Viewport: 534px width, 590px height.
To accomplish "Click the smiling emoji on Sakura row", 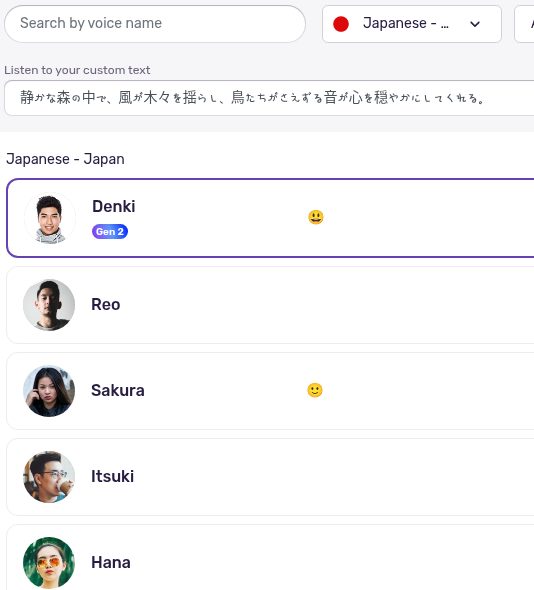I will (315, 390).
